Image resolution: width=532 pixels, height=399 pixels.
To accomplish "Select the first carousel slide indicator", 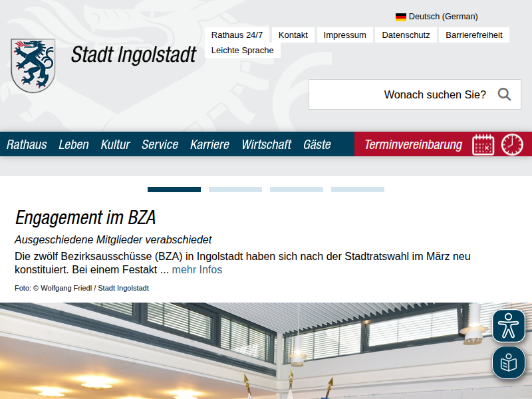I will pos(174,190).
